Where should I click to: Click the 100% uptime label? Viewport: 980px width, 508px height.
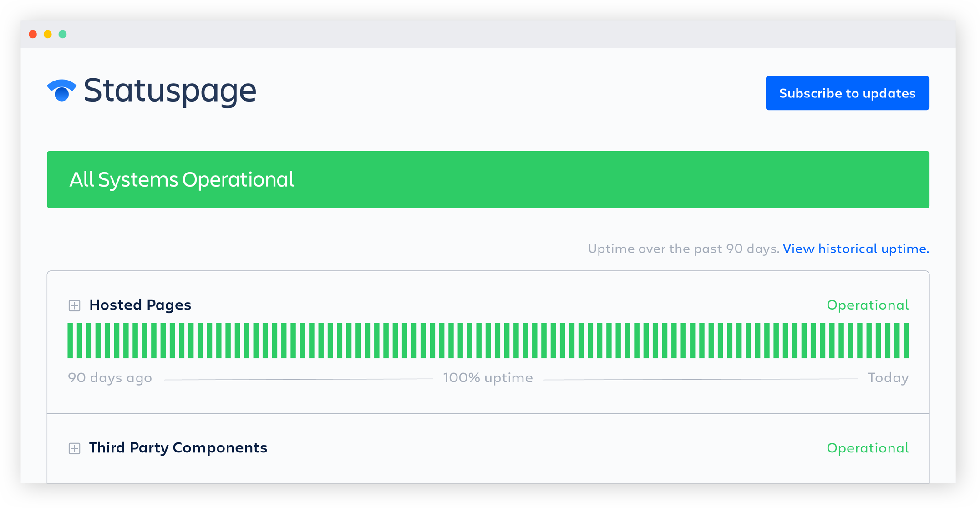click(488, 378)
